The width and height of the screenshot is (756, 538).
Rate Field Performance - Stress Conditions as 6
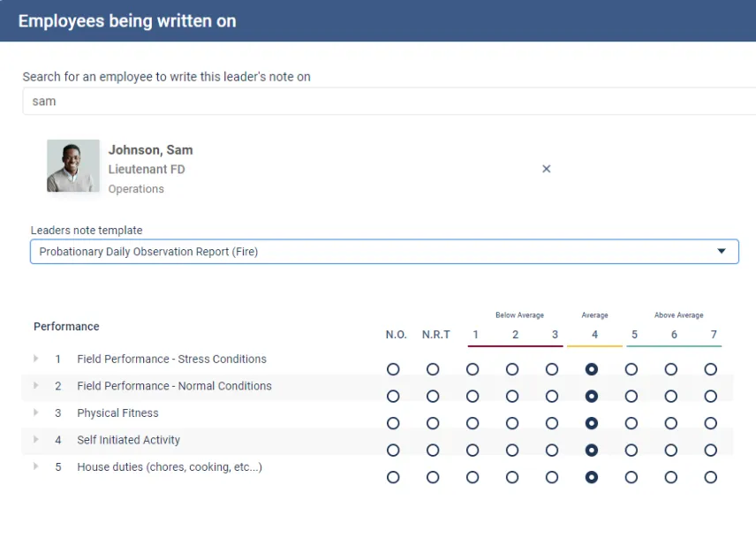(671, 369)
